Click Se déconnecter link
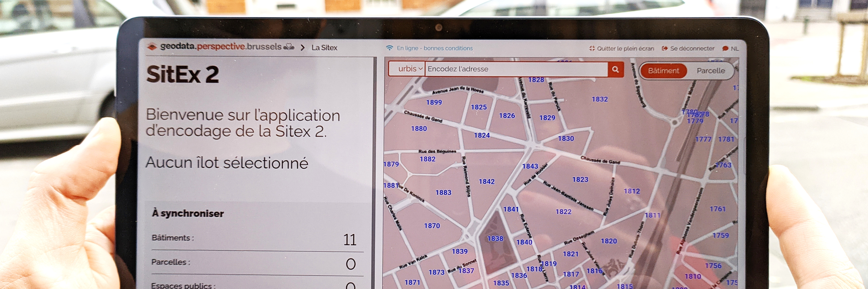This screenshot has height=289, width=868. [x=692, y=48]
